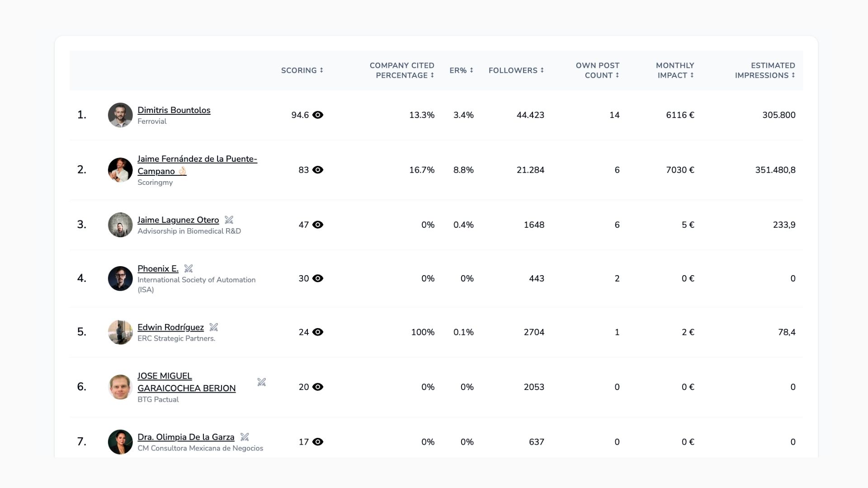Click crossed-swords icon next to Edwin Rodríguez

pyautogui.click(x=214, y=327)
